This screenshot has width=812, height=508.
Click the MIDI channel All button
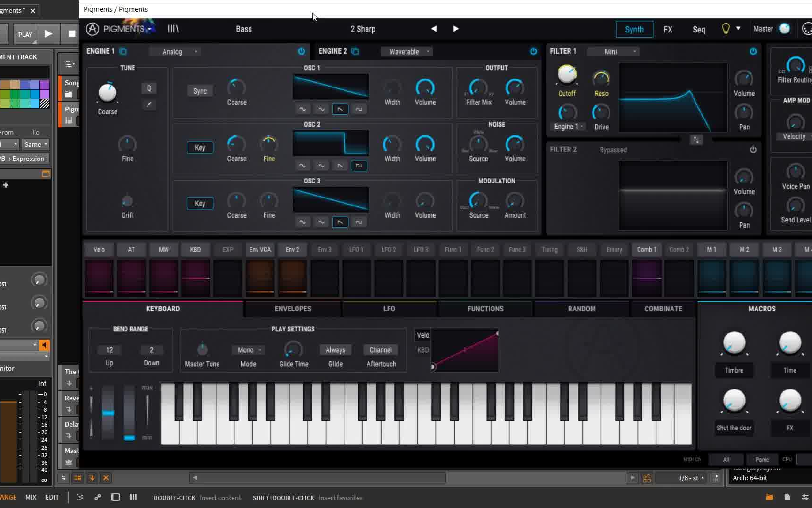click(x=726, y=460)
